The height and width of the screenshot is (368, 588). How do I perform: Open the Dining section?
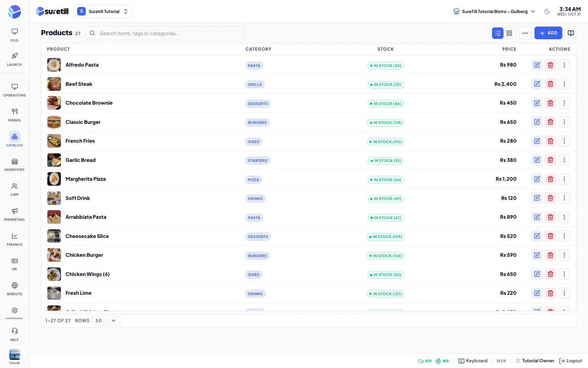(14, 115)
